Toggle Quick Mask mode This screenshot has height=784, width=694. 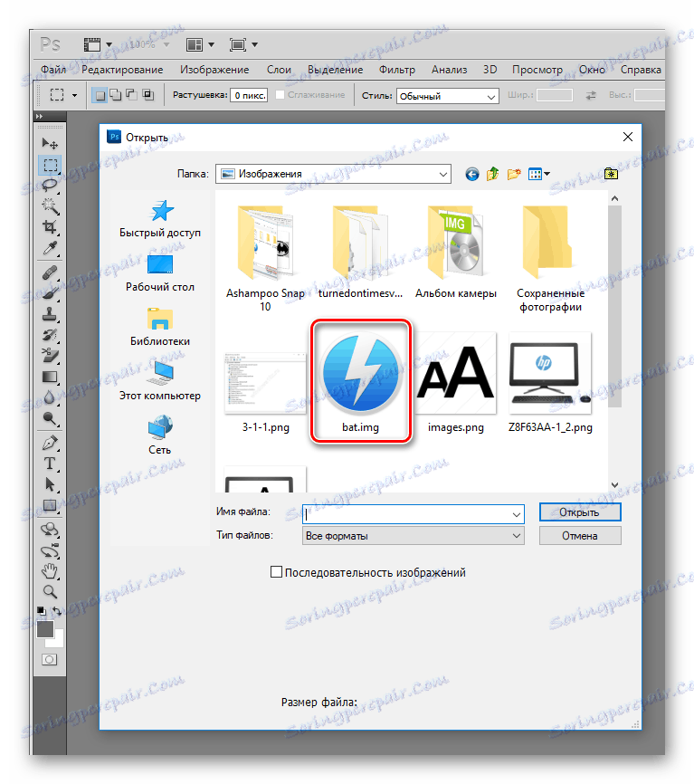[x=50, y=659]
